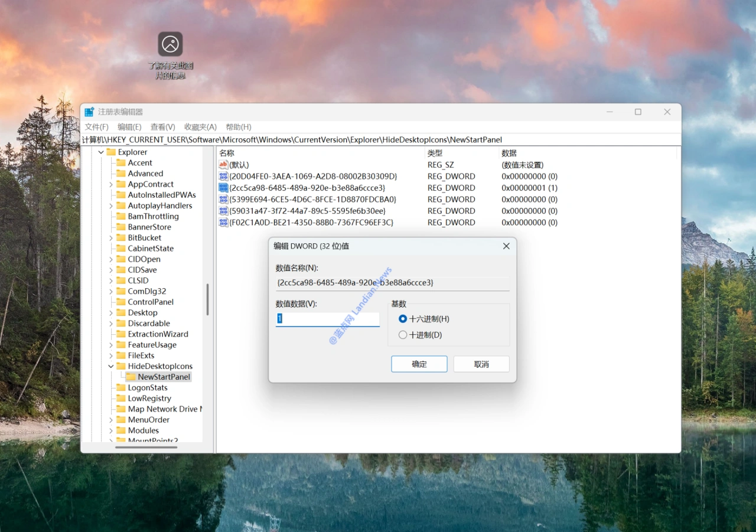Click the NewStartPanel folder icon
The height and width of the screenshot is (532, 756).
131,377
